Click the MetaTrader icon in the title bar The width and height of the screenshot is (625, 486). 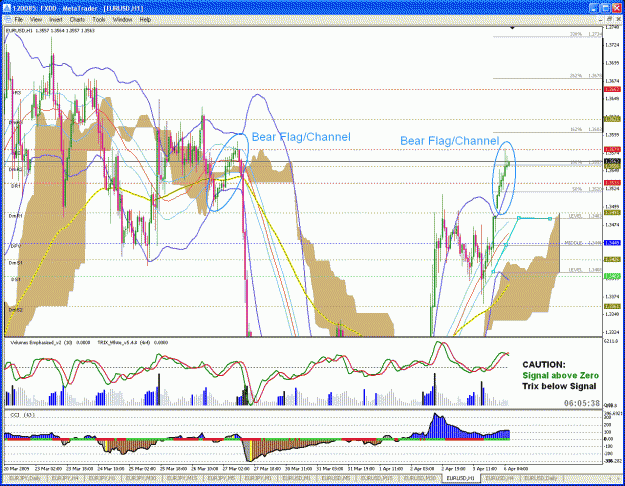tap(7, 8)
